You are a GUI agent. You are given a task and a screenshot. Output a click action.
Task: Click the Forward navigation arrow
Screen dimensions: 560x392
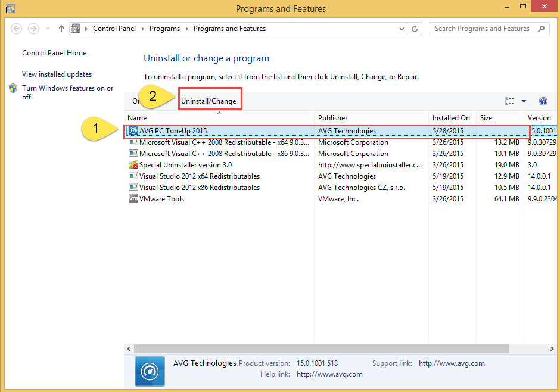click(x=33, y=29)
